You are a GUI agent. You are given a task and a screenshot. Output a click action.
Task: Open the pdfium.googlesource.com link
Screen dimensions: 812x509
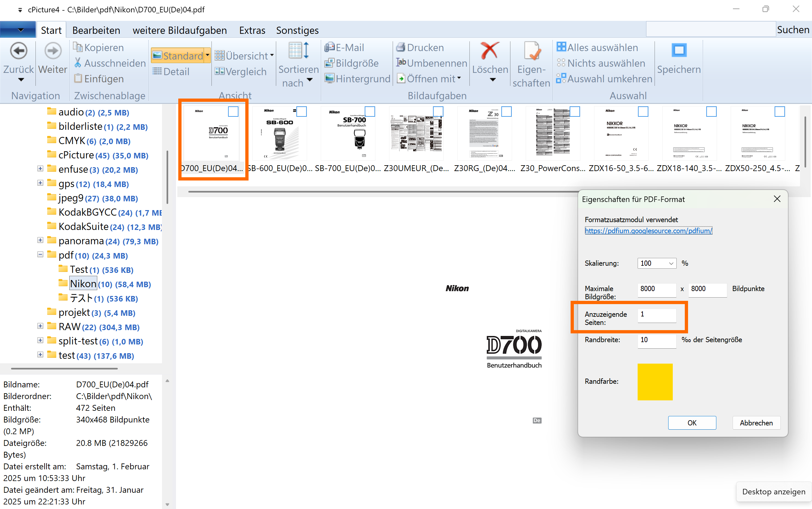pos(648,231)
